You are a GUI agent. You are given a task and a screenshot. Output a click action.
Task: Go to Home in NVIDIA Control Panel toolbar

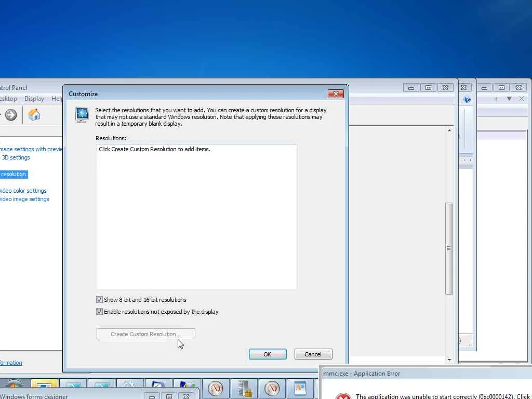click(34, 115)
